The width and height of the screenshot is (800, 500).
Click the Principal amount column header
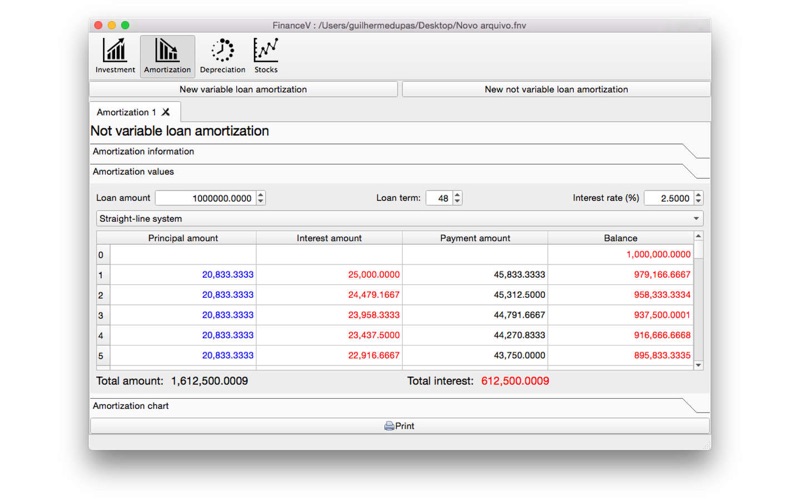183,238
